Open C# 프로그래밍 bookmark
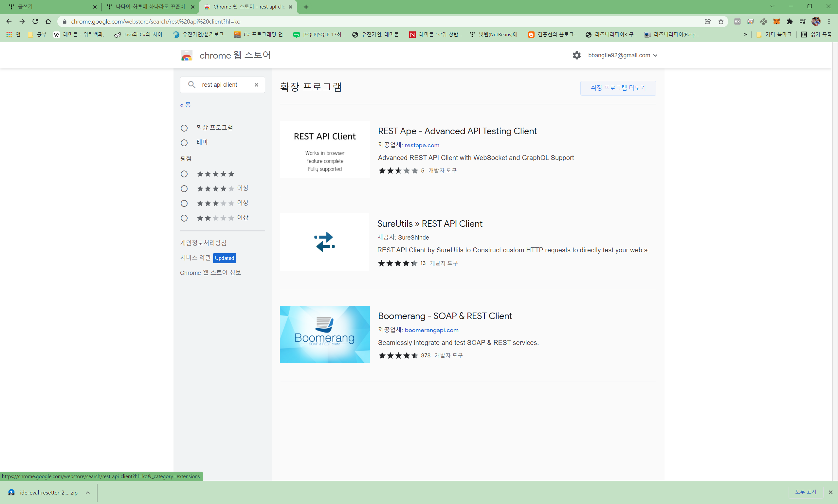838x504 pixels. 261,34
